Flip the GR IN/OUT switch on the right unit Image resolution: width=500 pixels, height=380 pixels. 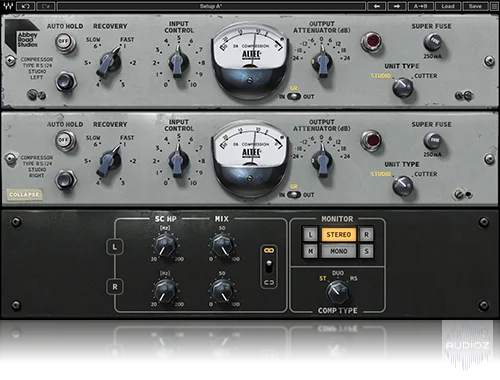pos(294,195)
